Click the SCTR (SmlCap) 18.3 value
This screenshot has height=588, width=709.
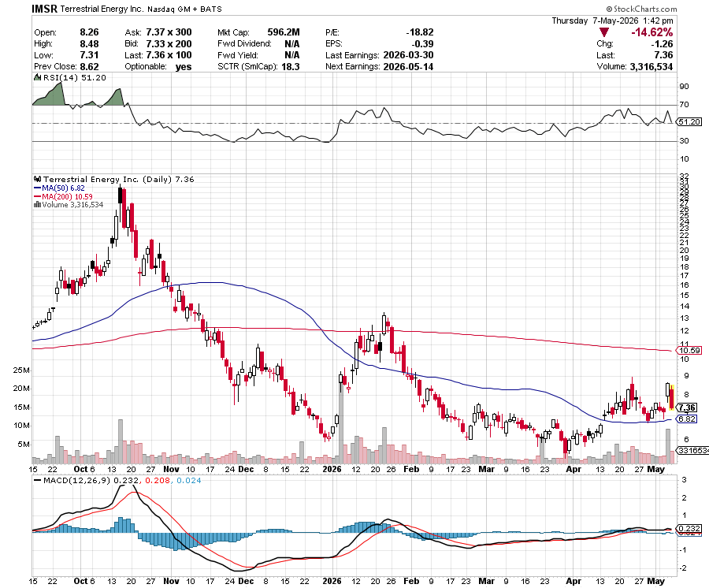click(x=290, y=66)
